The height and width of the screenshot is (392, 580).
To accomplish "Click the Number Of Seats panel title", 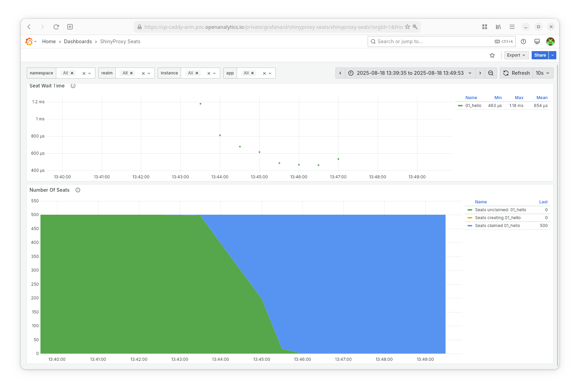I will click(x=49, y=190).
